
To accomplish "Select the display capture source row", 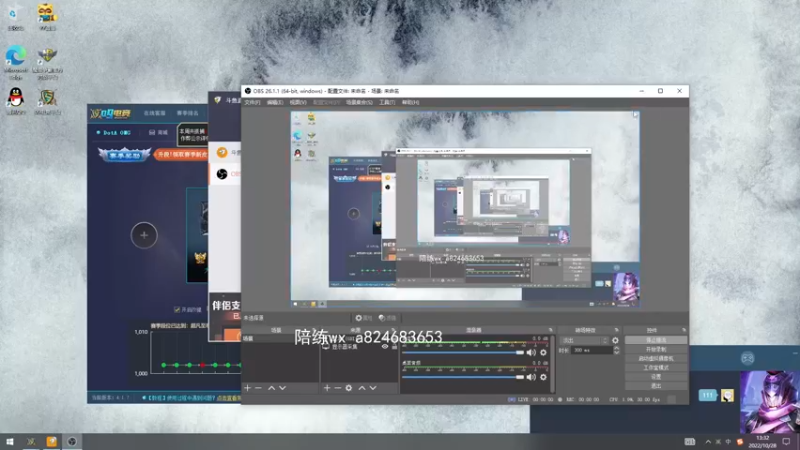I will 359,346.
